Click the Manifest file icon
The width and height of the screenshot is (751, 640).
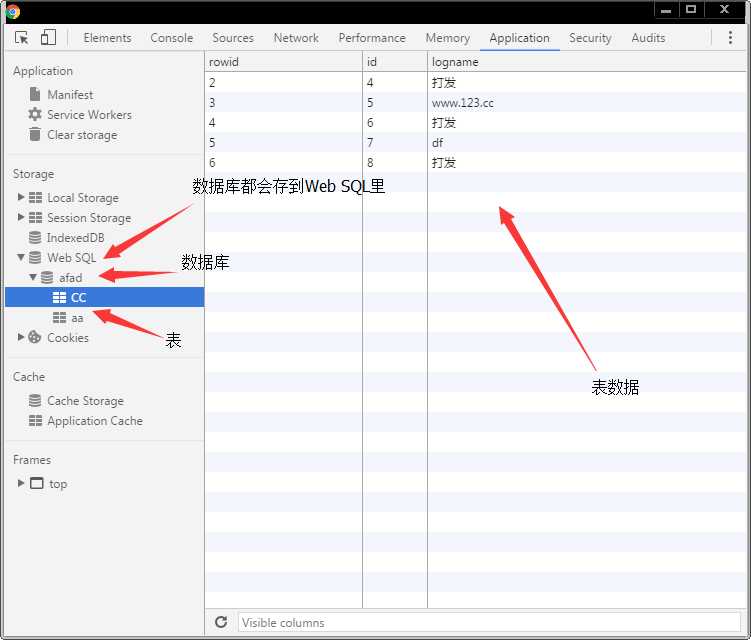35,94
